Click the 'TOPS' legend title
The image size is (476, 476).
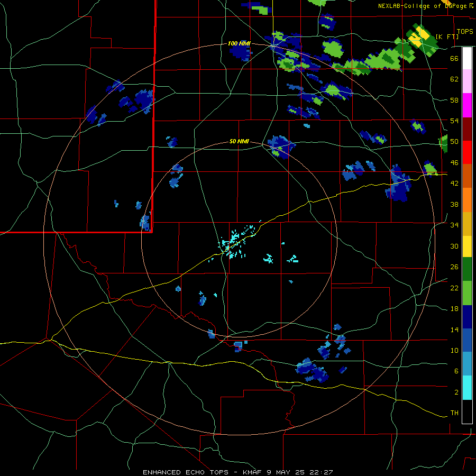click(x=465, y=31)
